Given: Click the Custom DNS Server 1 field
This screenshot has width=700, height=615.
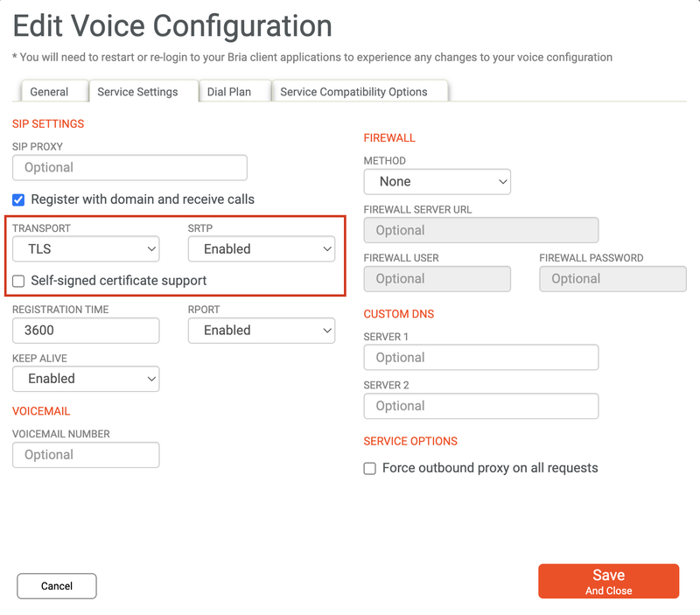Looking at the screenshot, I should click(480, 358).
